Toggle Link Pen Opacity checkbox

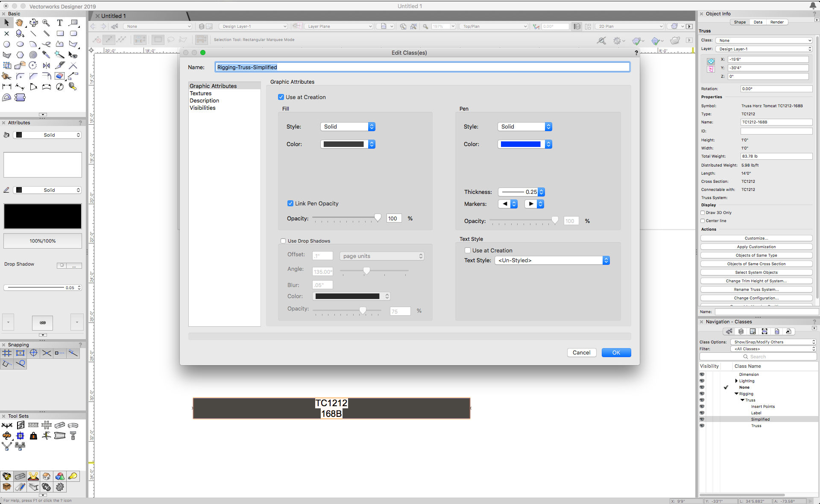pyautogui.click(x=290, y=203)
